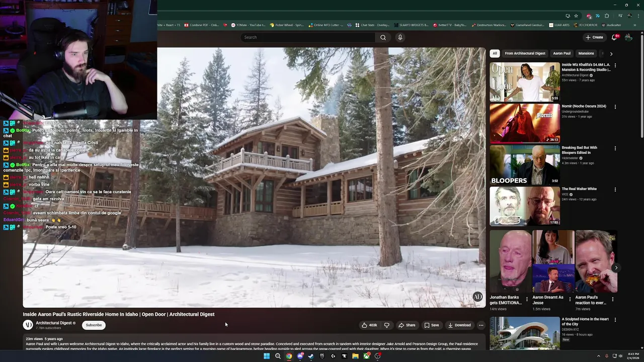Open Epic Games Launcher from the taskbar

(x=322, y=356)
